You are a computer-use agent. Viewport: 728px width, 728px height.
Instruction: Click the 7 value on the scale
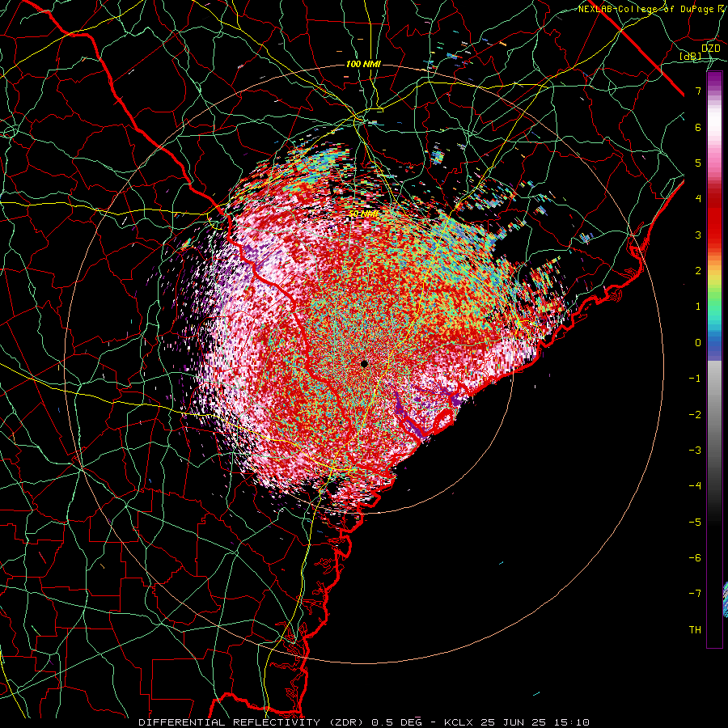pos(698,91)
